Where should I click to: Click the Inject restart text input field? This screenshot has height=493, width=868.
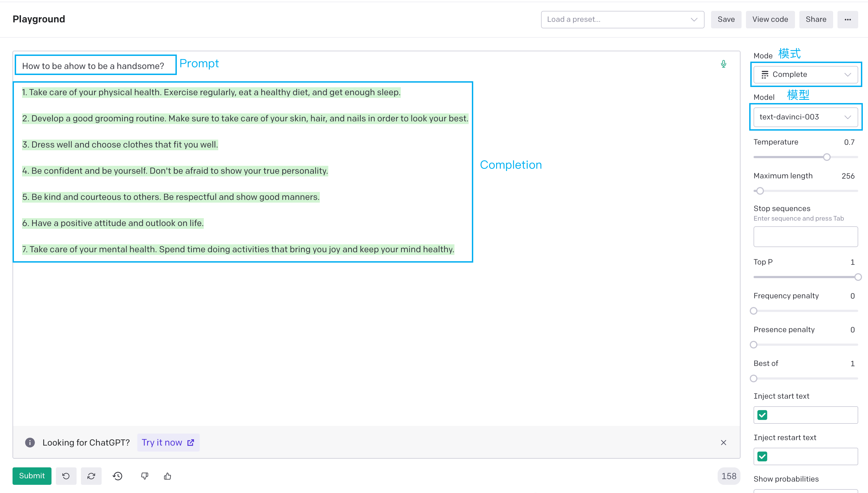tap(805, 456)
